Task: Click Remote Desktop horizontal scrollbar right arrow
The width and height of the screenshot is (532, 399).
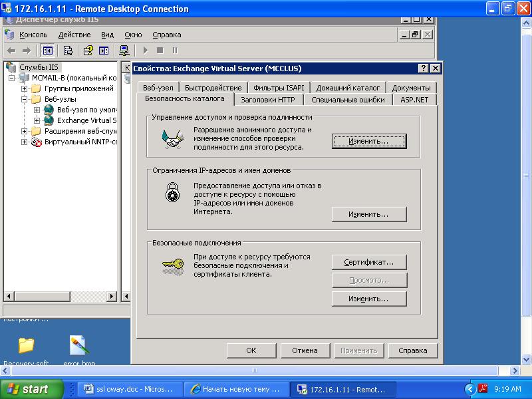Action: [x=515, y=371]
